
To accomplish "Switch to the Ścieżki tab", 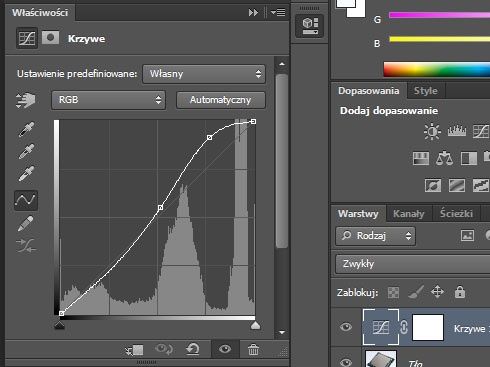I will (x=456, y=214).
